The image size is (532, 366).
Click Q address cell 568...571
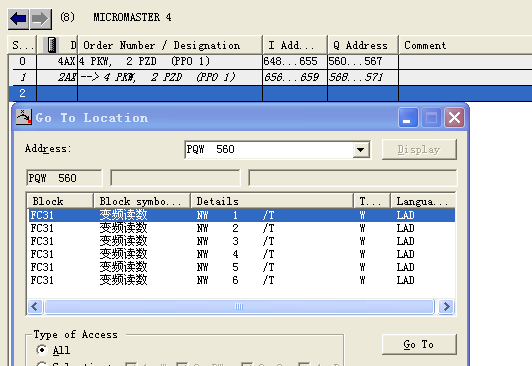click(363, 77)
